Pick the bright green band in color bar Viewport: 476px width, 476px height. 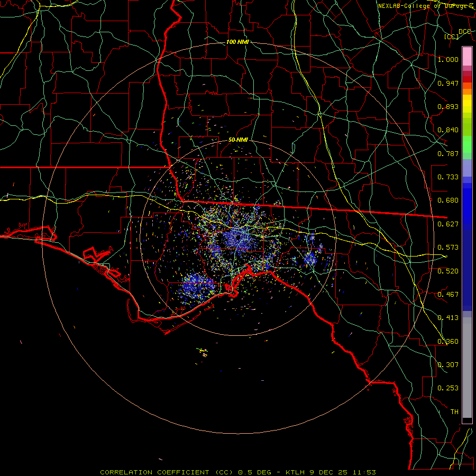tap(467, 144)
